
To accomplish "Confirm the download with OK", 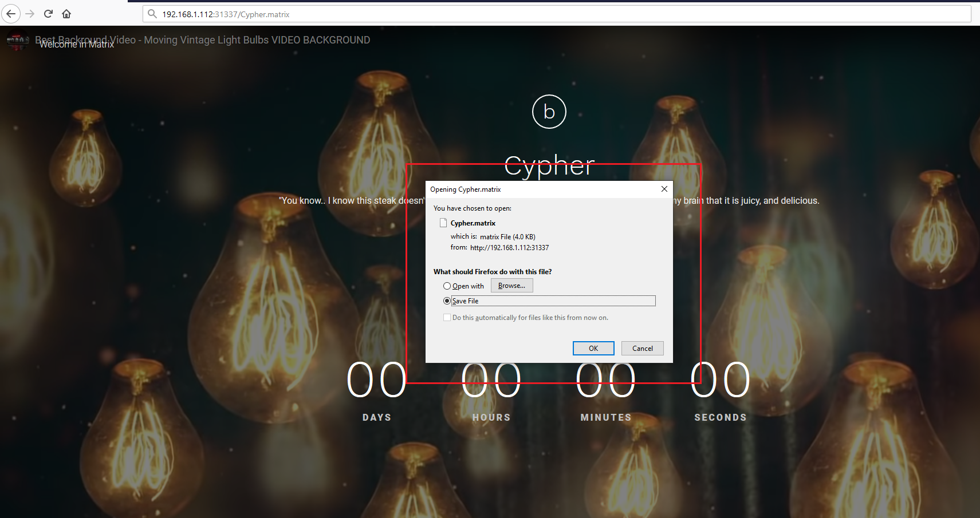I will [593, 348].
